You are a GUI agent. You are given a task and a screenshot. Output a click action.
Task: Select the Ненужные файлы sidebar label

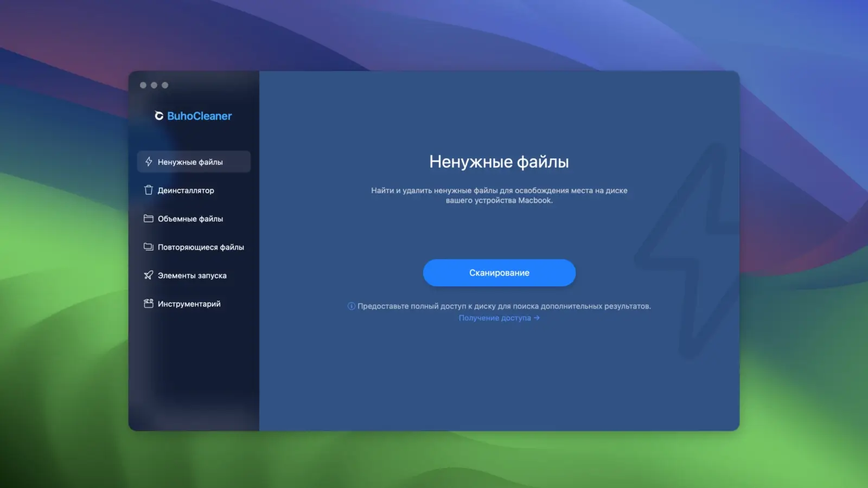(x=190, y=162)
